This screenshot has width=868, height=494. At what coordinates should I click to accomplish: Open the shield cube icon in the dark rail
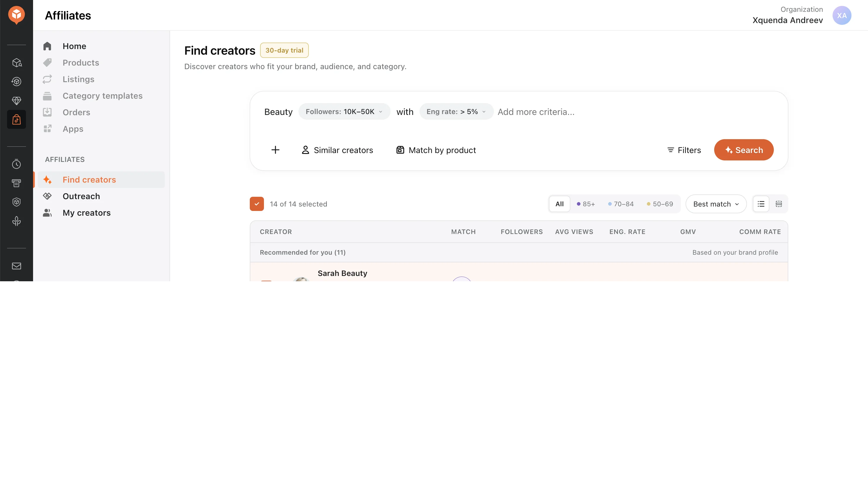(x=17, y=202)
